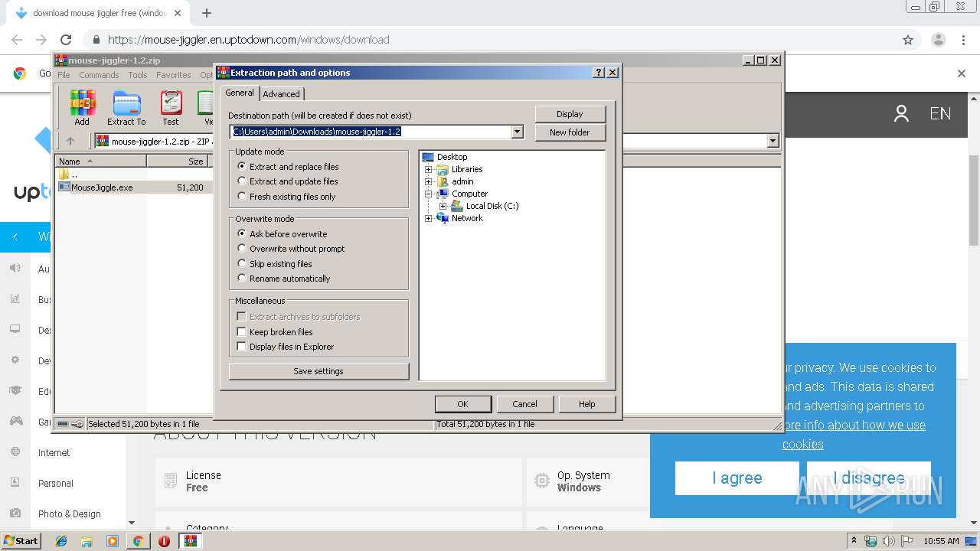Click Chrome address bar URL

249,40
